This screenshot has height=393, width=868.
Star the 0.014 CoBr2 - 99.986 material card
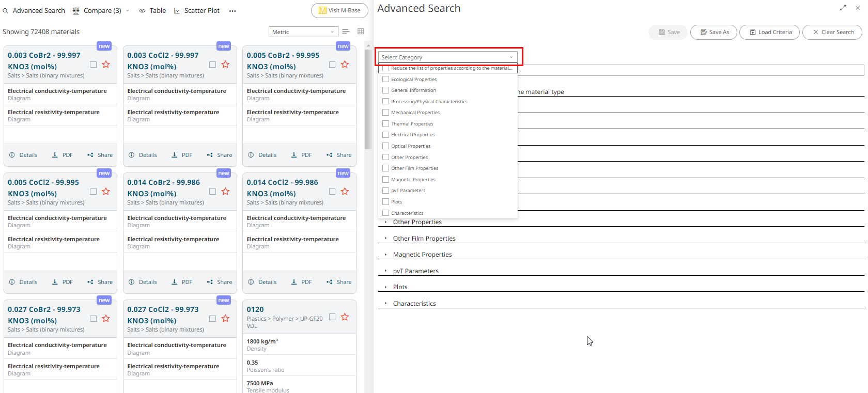225,192
